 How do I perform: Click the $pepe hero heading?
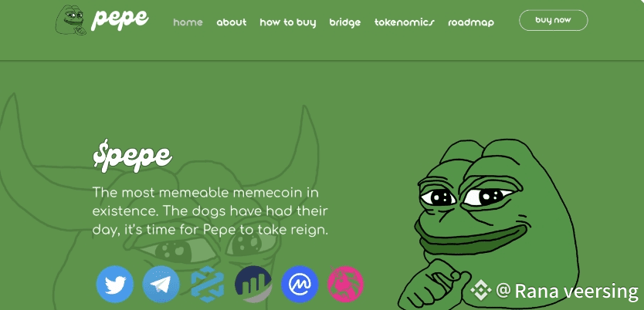pyautogui.click(x=132, y=155)
